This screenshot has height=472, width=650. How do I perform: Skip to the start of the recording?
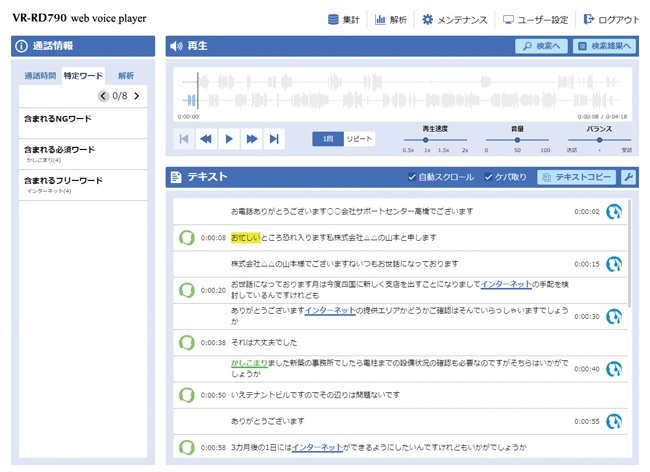click(185, 139)
